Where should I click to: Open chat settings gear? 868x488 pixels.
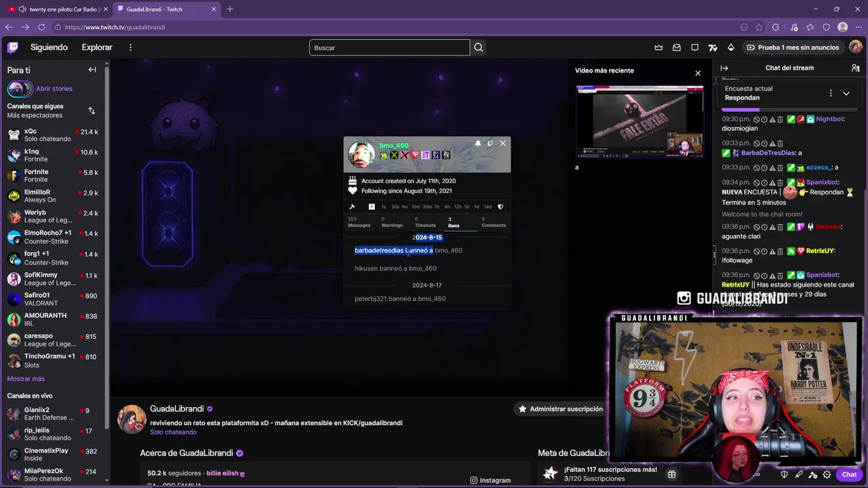click(827, 474)
